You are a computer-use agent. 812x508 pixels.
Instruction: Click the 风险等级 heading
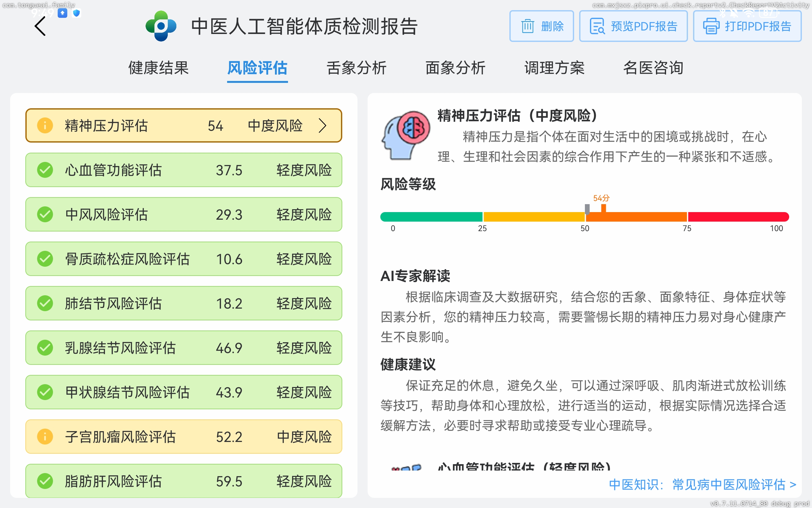click(x=408, y=184)
